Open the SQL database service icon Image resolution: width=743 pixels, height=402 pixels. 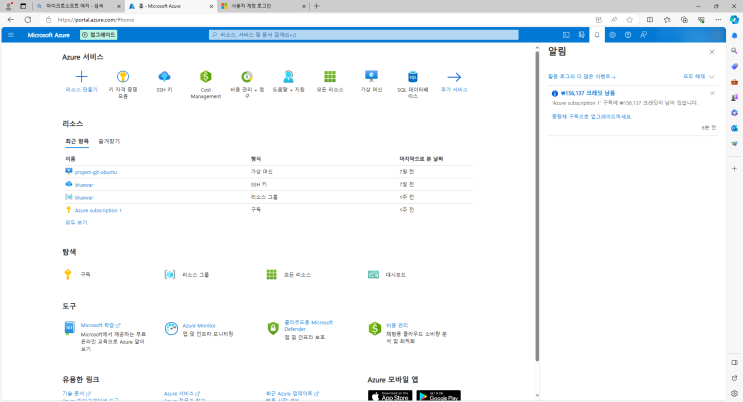pos(413,76)
